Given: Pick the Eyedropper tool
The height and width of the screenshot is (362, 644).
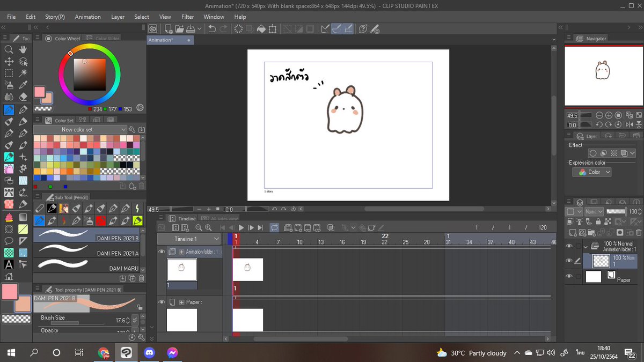Looking at the screenshot, I should 23,85.
